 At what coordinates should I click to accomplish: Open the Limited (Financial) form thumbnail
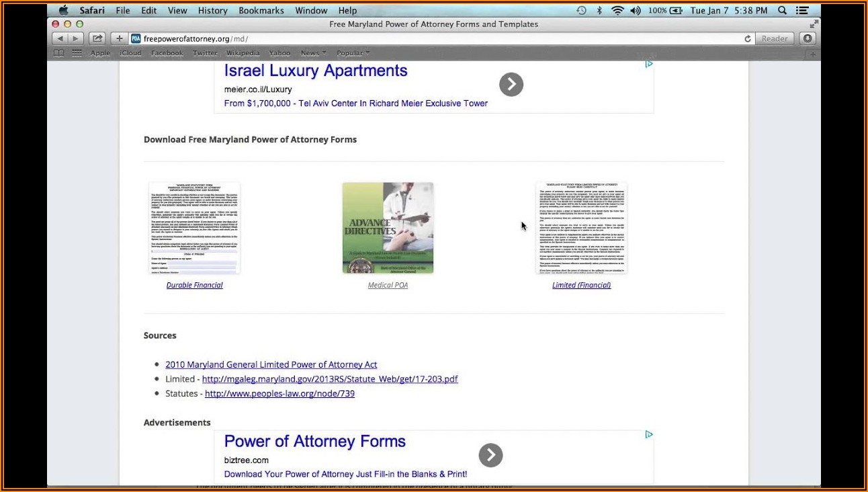pos(581,228)
